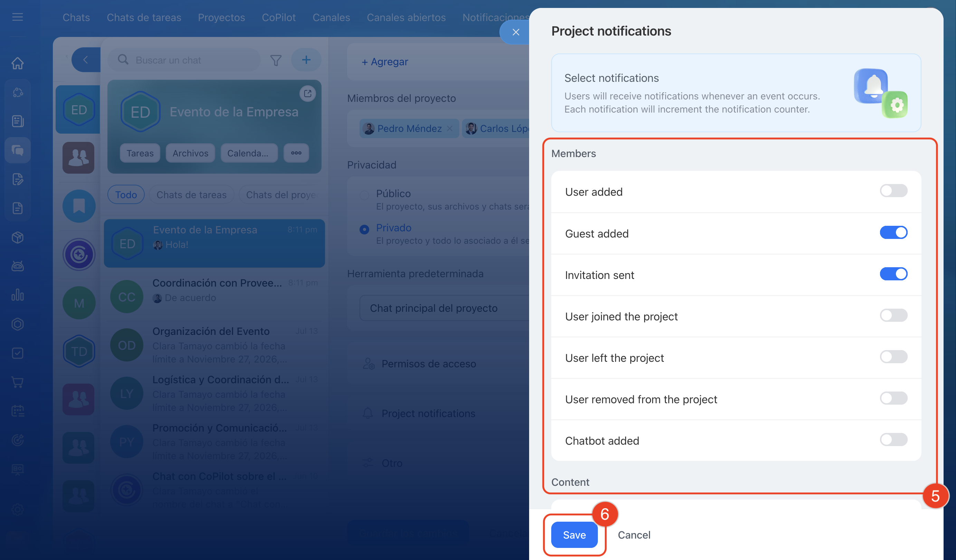Open the home icon in left sidebar

pyautogui.click(x=18, y=63)
